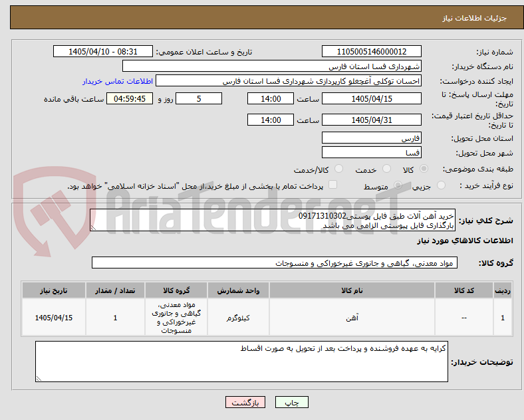Choose جزیی purchase process type
The image size is (524, 420).
pos(441,185)
